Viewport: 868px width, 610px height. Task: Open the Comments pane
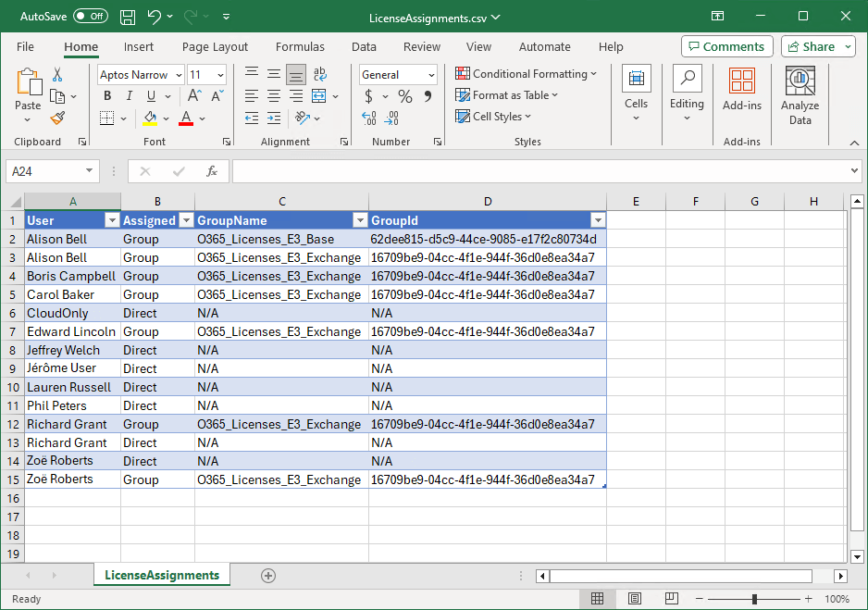(726, 46)
